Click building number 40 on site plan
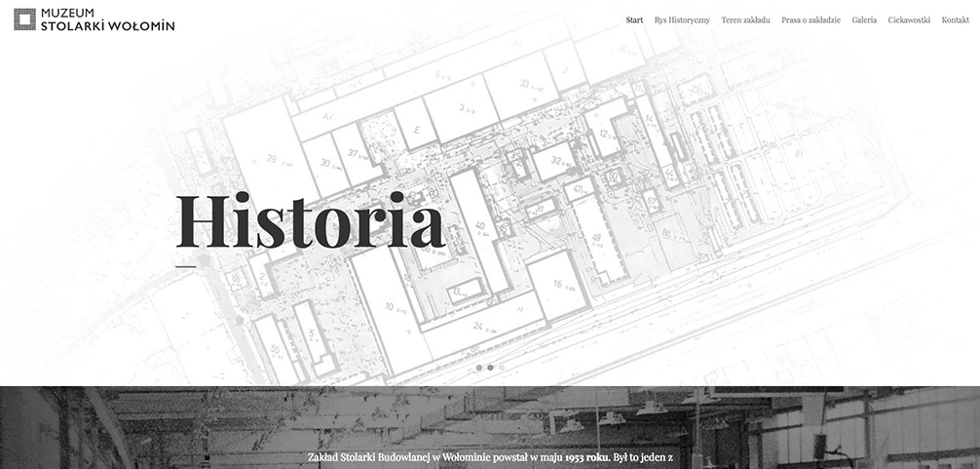 coord(480,226)
